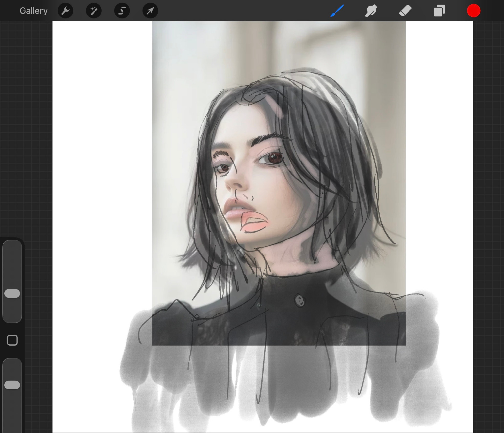Open the red active color swatch
Image resolution: width=504 pixels, height=433 pixels.
473,11
